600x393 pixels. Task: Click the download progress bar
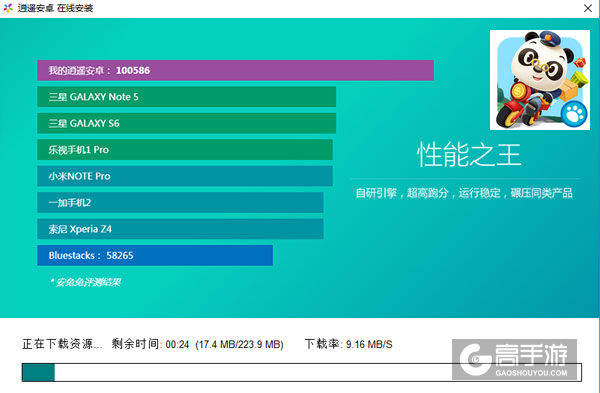(302, 372)
